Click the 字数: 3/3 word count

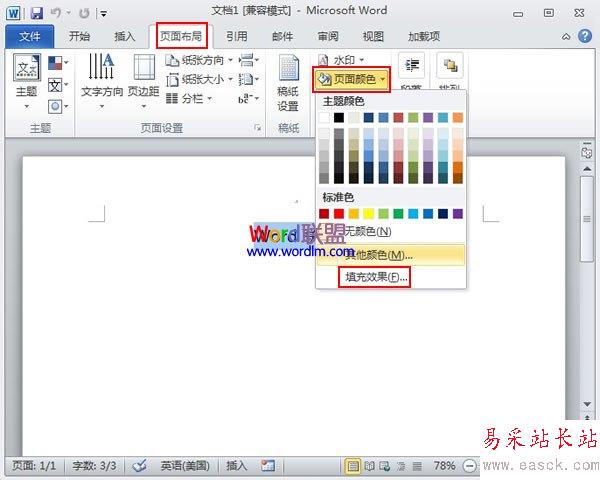point(95,465)
